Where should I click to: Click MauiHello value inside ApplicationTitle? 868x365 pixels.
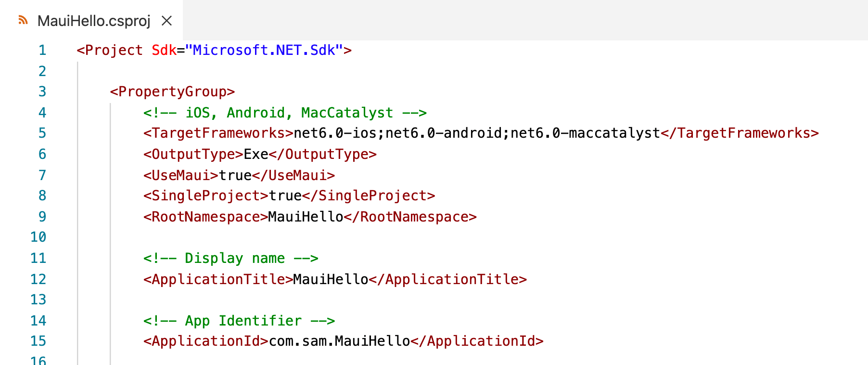pos(331,279)
